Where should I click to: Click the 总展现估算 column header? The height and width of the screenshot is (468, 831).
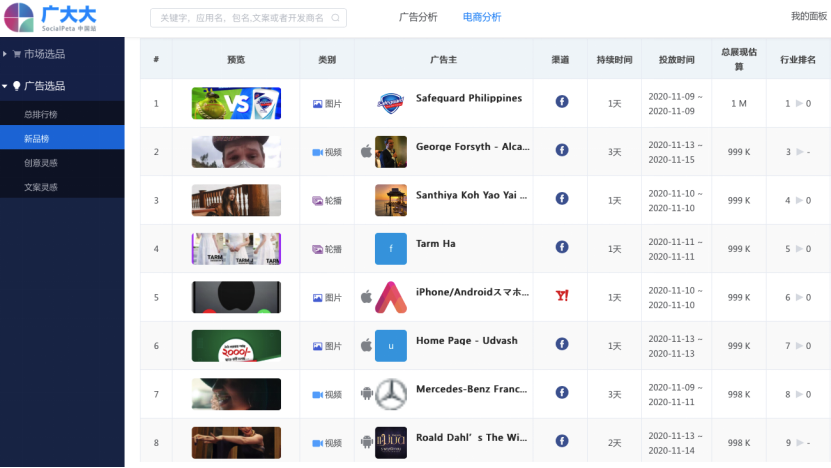tap(739, 59)
